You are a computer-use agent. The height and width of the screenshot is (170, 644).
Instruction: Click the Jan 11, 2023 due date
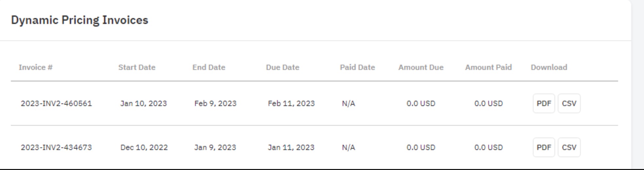(291, 147)
